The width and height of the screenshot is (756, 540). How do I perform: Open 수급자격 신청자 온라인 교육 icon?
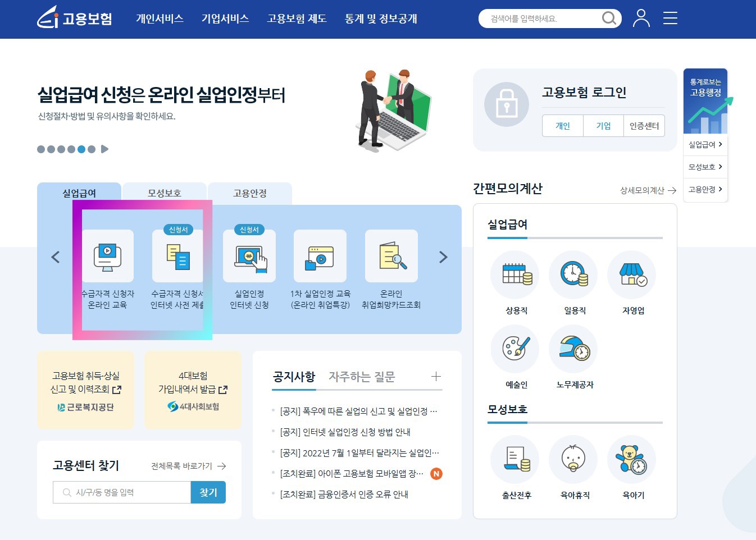tap(107, 256)
